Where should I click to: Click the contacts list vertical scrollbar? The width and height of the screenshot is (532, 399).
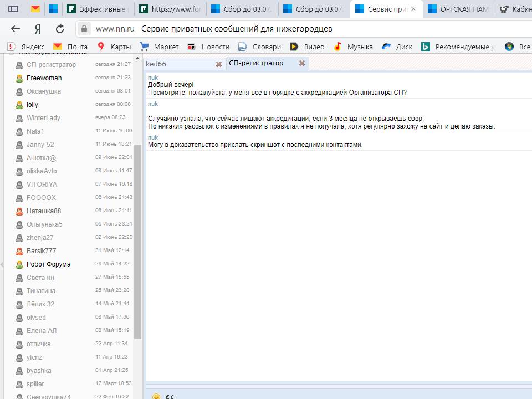click(137, 238)
